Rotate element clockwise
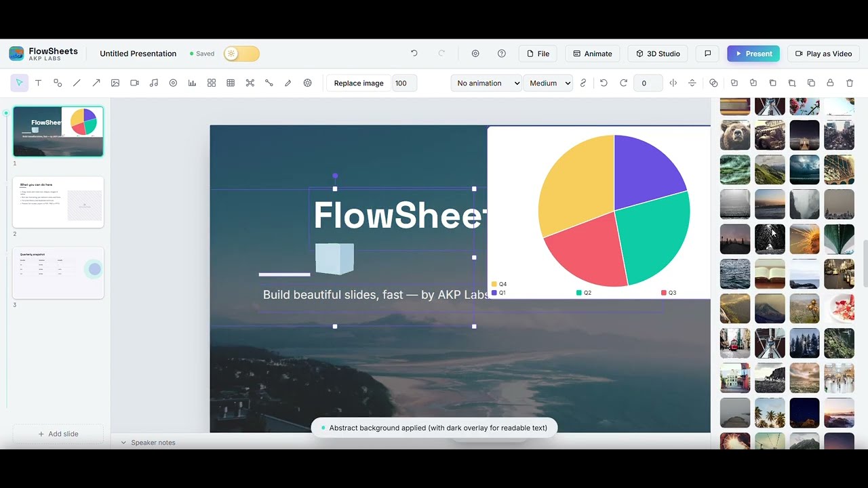The height and width of the screenshot is (488, 868). (x=623, y=83)
